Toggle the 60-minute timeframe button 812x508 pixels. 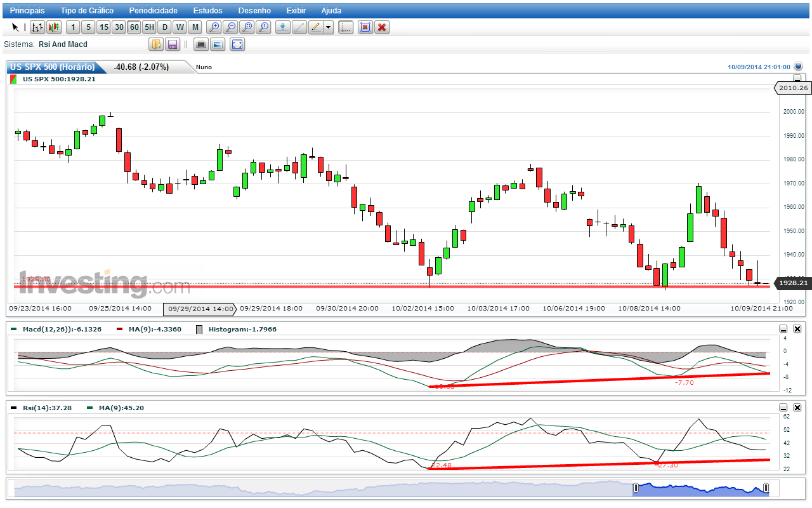(134, 27)
